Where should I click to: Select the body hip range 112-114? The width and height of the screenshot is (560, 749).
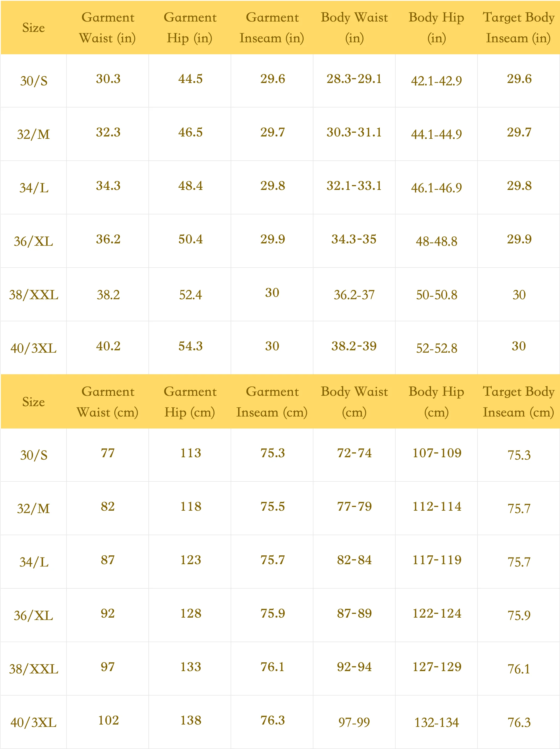[437, 506]
